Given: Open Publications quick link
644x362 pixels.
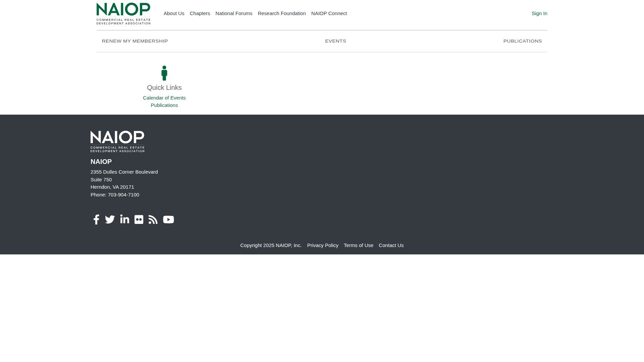Looking at the screenshot, I should pos(164,105).
